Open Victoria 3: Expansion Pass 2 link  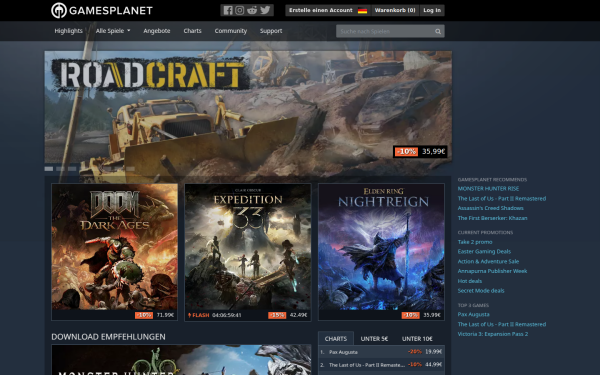pos(493,334)
